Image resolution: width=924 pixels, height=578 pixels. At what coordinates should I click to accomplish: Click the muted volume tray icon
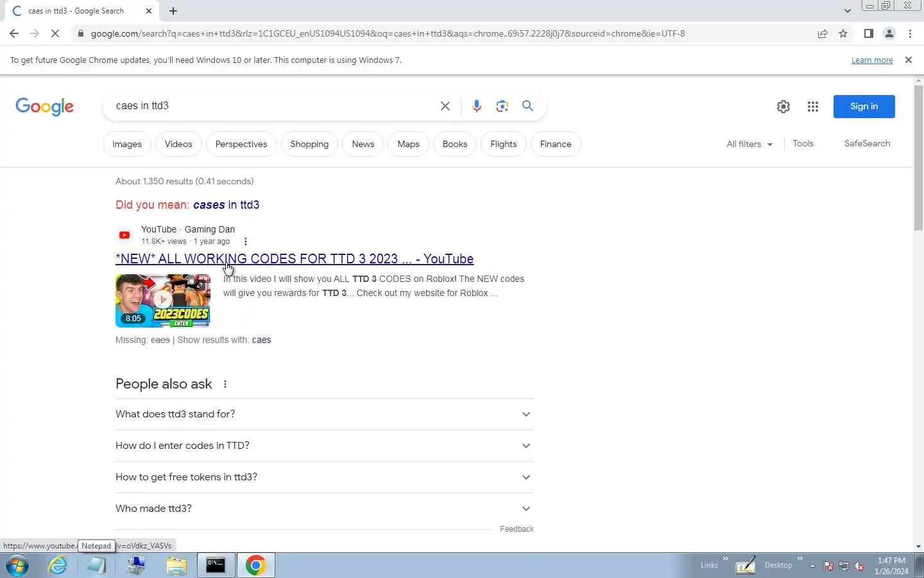pos(859,566)
